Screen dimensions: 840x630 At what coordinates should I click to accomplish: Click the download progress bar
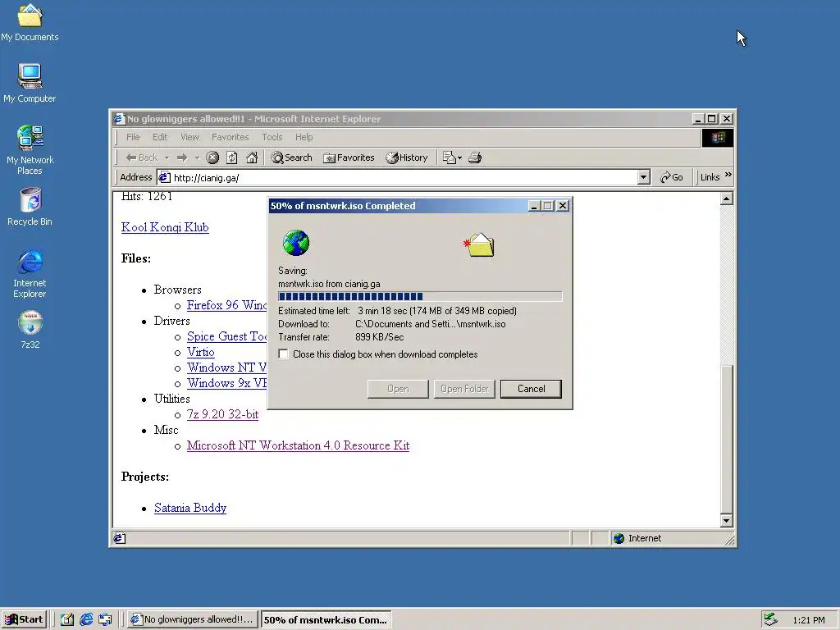point(420,296)
